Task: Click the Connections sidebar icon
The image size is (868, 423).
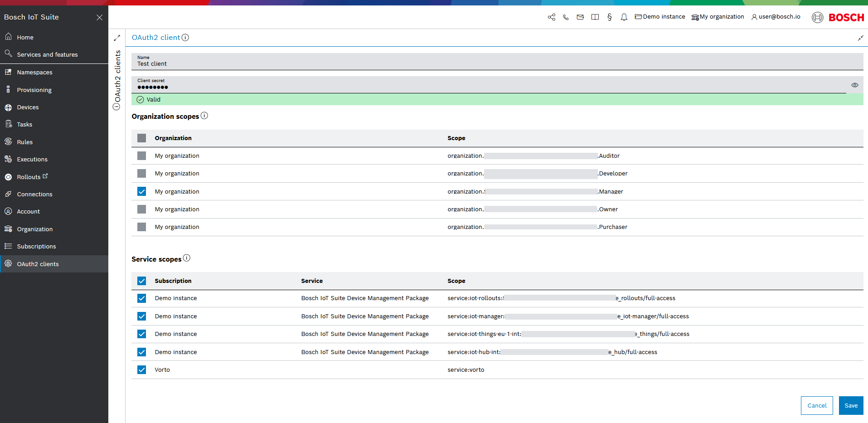Action: click(8, 194)
